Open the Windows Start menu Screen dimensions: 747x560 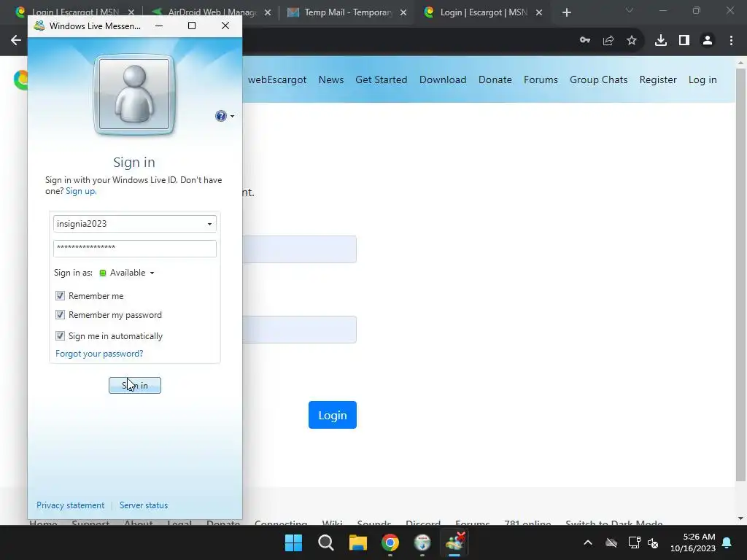(293, 542)
